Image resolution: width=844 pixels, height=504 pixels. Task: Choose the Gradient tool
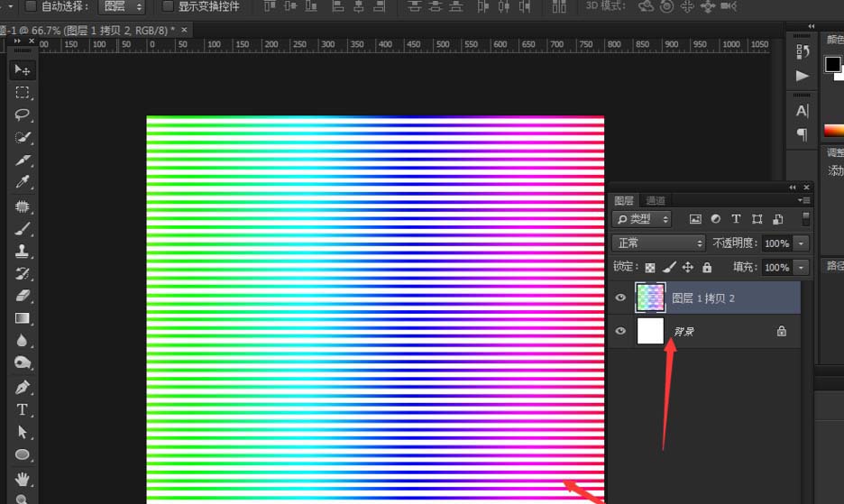click(x=23, y=317)
